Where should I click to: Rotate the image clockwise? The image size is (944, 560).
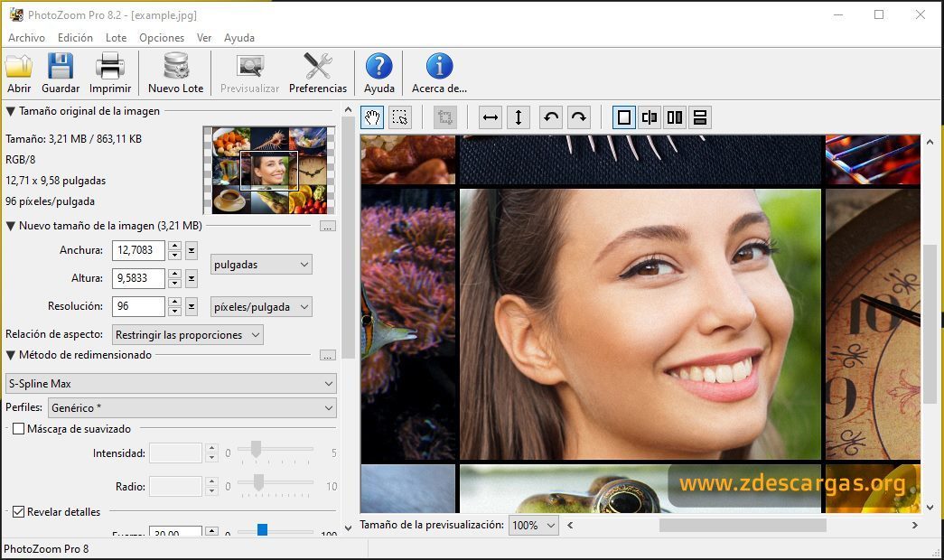(x=578, y=117)
